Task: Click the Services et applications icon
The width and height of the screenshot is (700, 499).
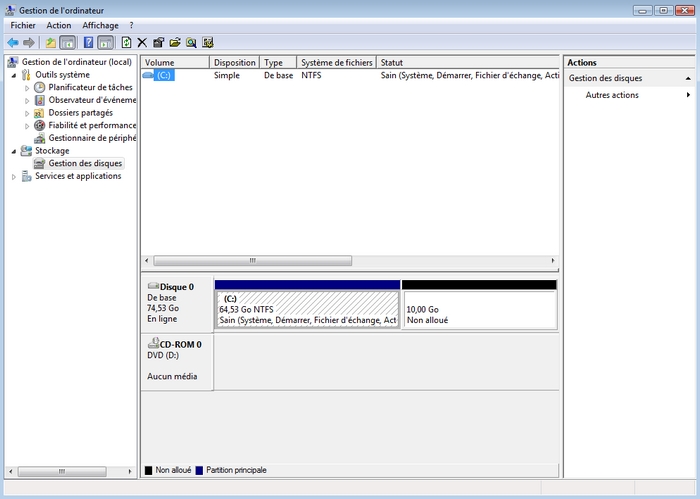Action: coord(26,176)
